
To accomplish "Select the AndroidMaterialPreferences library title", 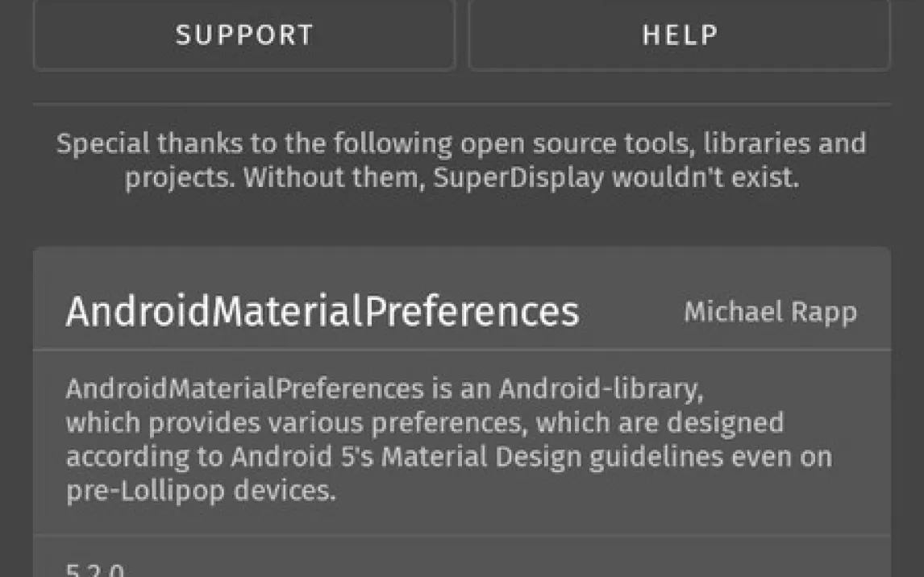I will point(322,312).
